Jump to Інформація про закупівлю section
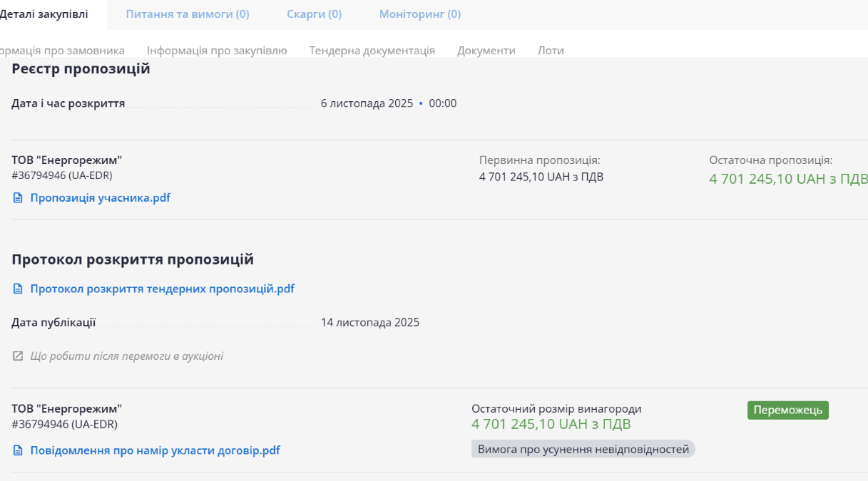The height and width of the screenshot is (481, 868). coord(217,51)
